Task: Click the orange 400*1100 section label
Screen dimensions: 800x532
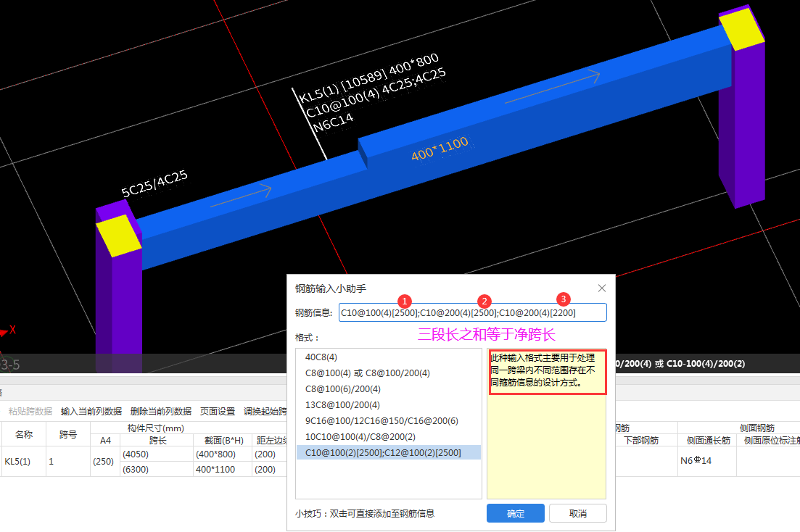Action: [440, 148]
